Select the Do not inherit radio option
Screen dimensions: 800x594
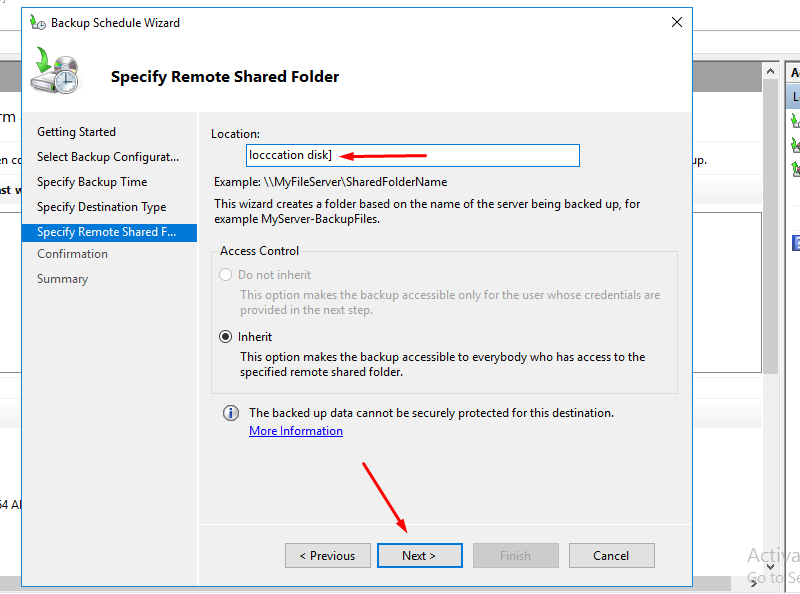coord(226,275)
